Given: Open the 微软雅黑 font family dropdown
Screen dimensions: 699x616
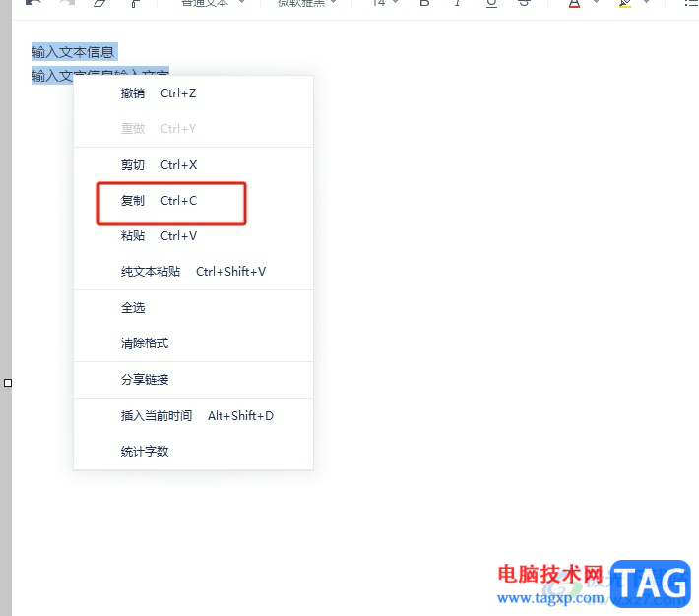Looking at the screenshot, I should pos(307,3).
